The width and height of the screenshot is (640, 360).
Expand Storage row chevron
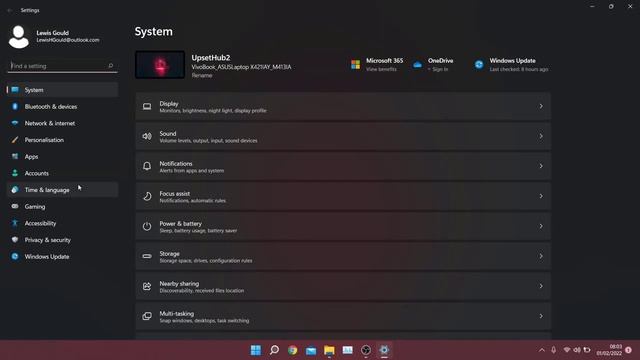[541, 256]
